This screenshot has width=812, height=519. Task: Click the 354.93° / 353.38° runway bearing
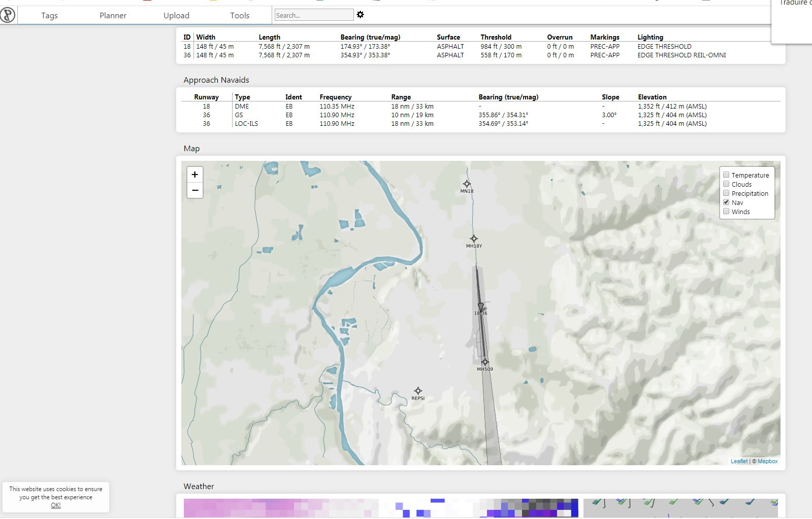click(x=365, y=55)
